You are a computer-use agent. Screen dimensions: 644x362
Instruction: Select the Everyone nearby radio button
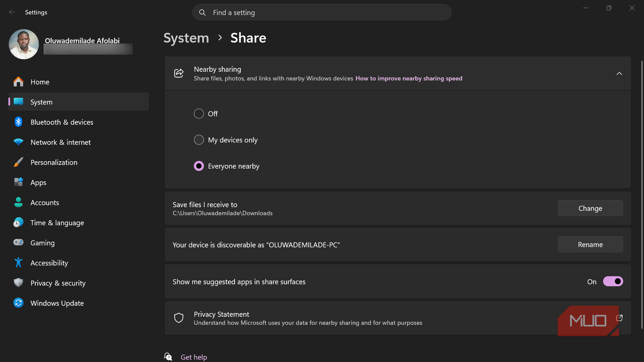[x=199, y=166]
